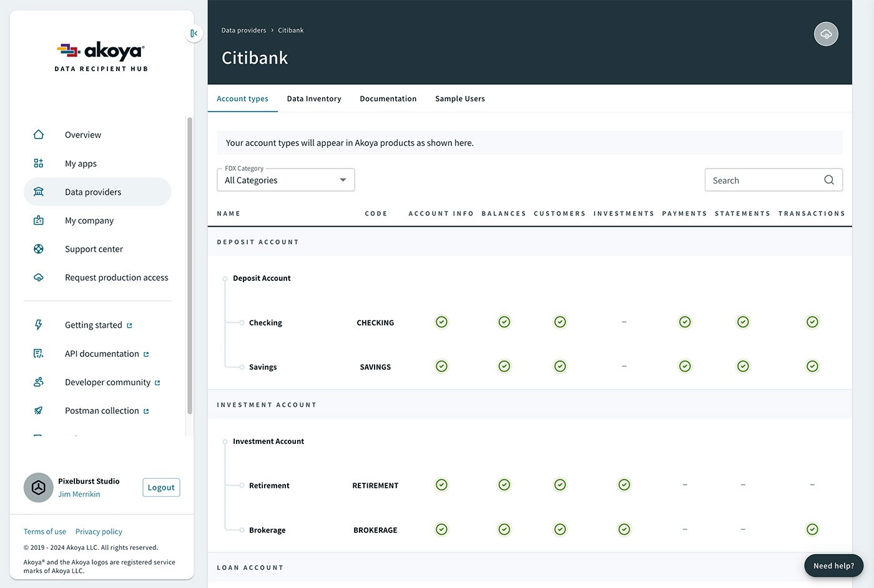The width and height of the screenshot is (874, 588).
Task: Click Checking's Transactions check icon
Action: click(812, 322)
